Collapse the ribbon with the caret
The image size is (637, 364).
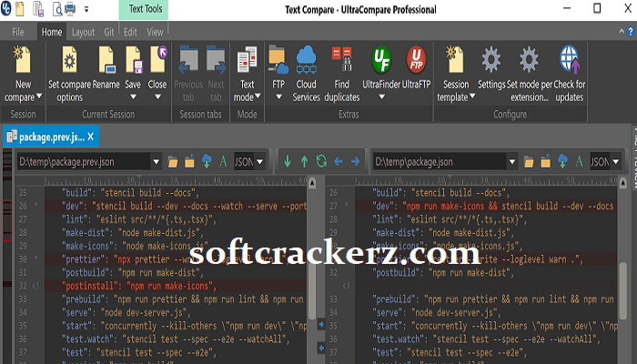[x=622, y=31]
